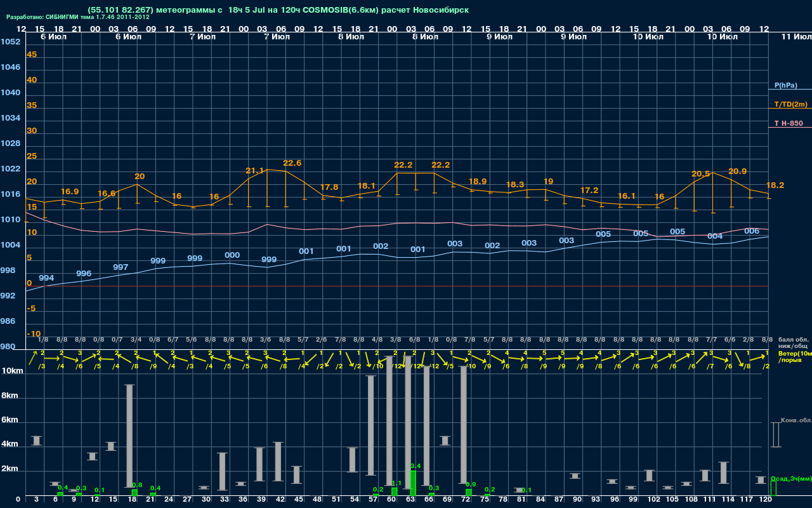Click the Конв.обл. legend label
This screenshot has width=812, height=508.
[796, 420]
